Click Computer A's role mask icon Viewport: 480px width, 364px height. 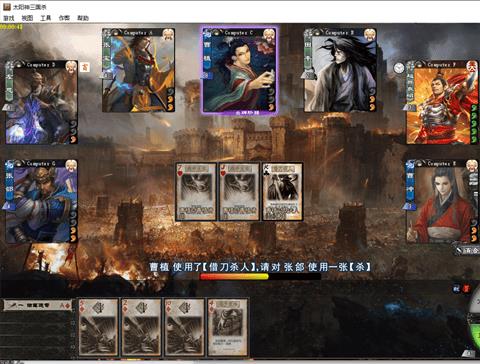pos(168,34)
